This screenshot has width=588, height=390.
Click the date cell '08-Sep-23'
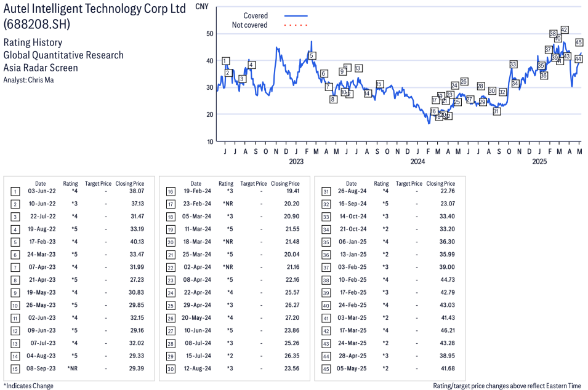pos(41,368)
